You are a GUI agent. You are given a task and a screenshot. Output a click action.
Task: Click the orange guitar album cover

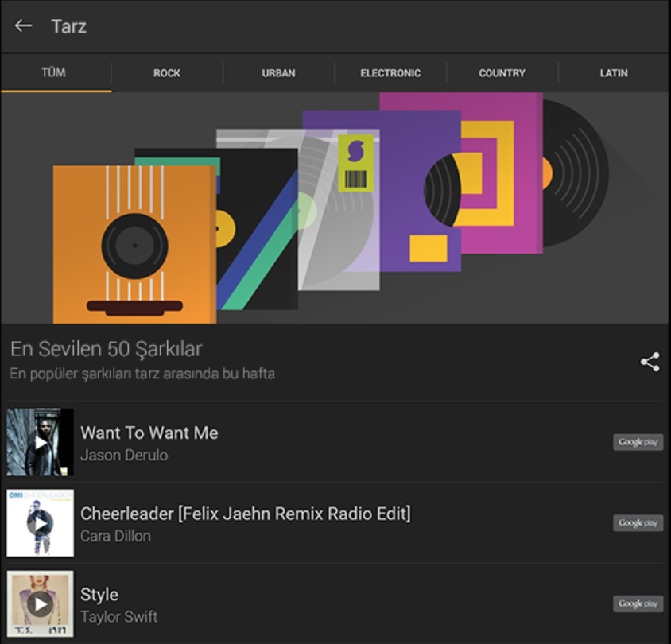click(x=134, y=243)
